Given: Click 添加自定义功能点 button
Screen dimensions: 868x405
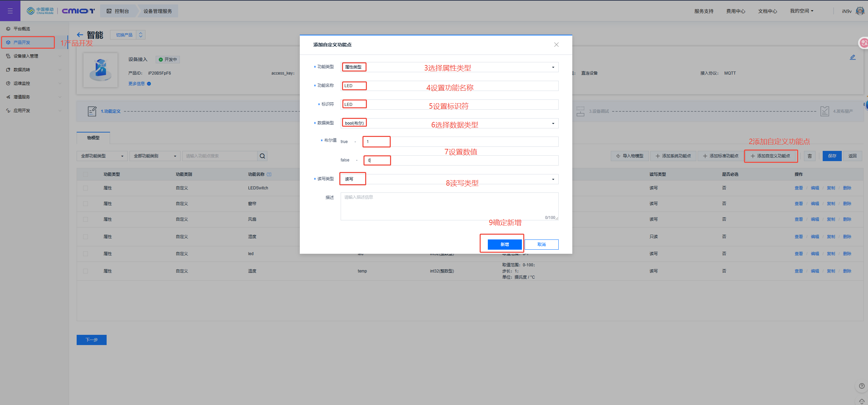Looking at the screenshot, I should click(771, 156).
